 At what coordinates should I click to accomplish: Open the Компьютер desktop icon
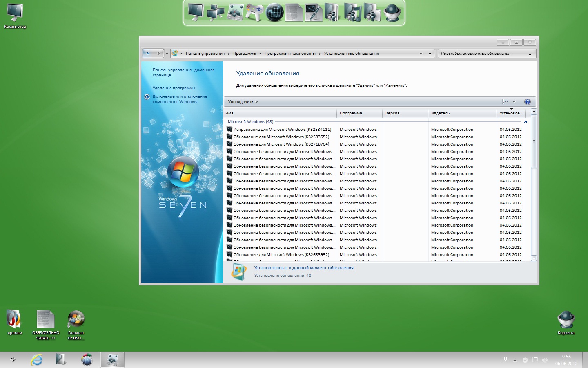pos(15,16)
